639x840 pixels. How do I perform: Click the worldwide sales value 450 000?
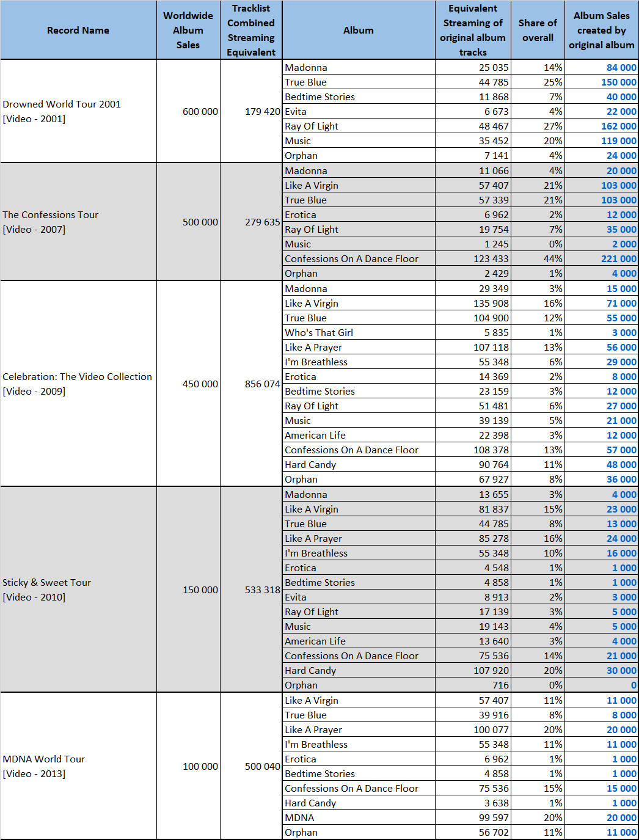pyautogui.click(x=188, y=384)
